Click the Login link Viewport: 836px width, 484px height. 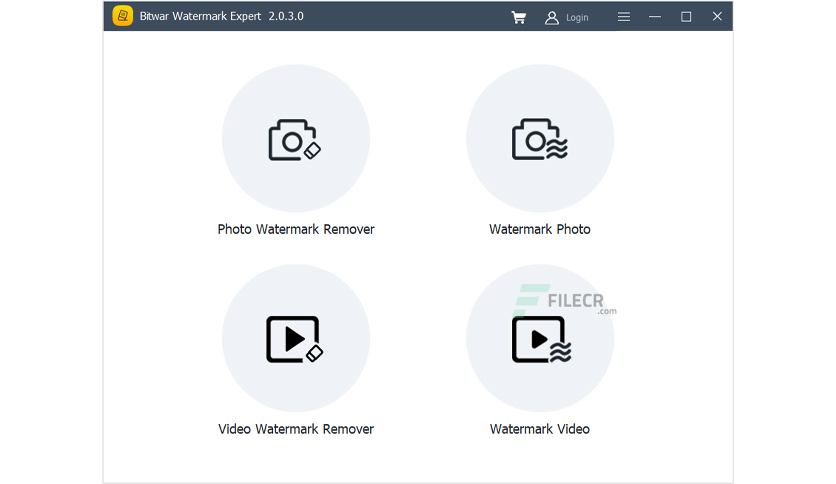click(x=577, y=18)
